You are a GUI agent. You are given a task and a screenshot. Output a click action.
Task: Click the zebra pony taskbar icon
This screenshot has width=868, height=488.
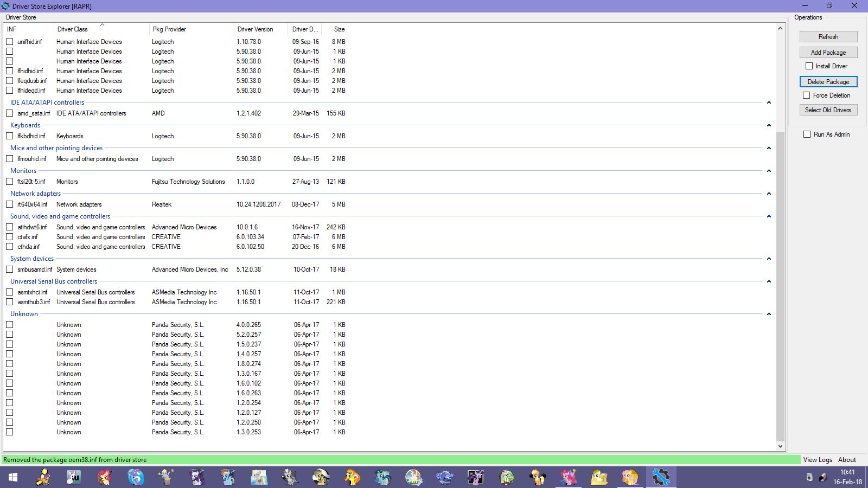[x=290, y=477]
